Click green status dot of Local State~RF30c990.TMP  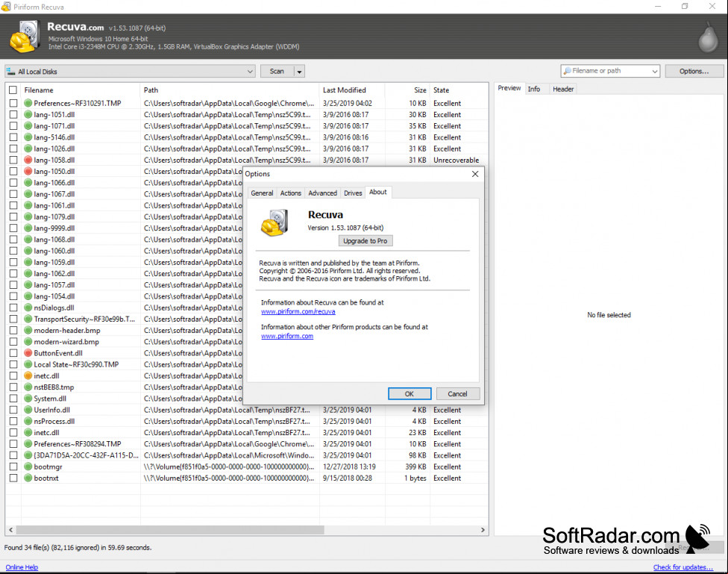click(28, 364)
